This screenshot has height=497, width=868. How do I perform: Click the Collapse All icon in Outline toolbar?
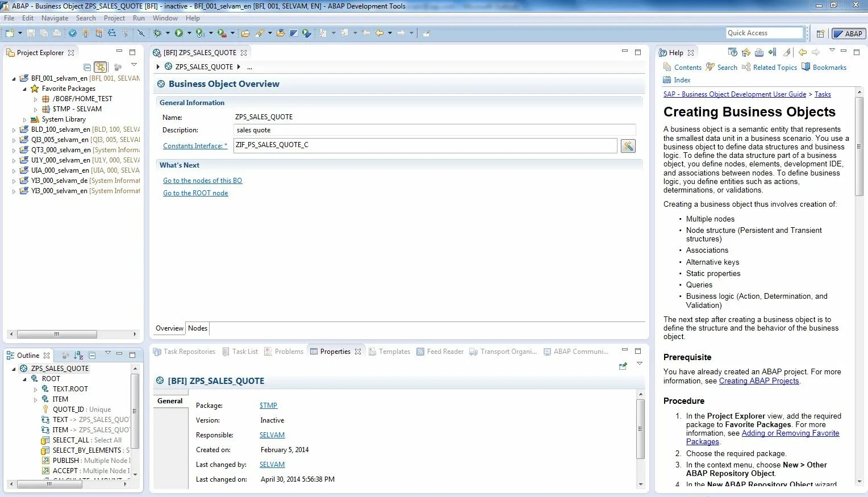(92, 355)
